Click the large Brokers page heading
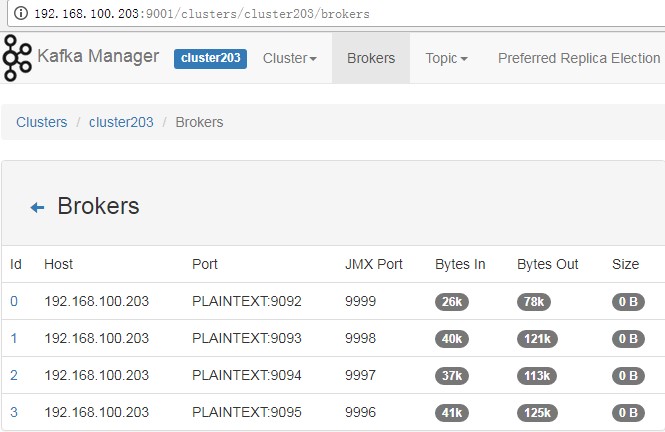This screenshot has width=665, height=432. (98, 206)
